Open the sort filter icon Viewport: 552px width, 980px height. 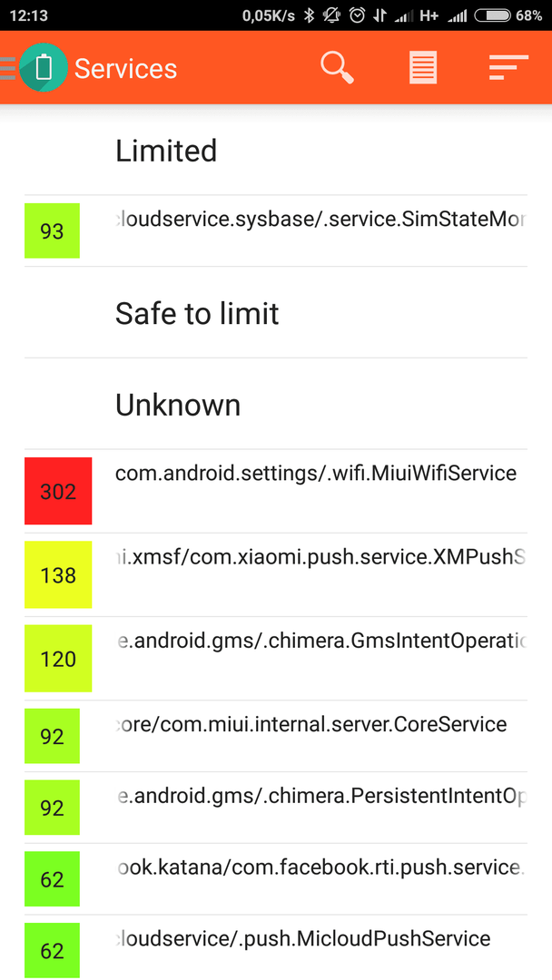point(508,67)
